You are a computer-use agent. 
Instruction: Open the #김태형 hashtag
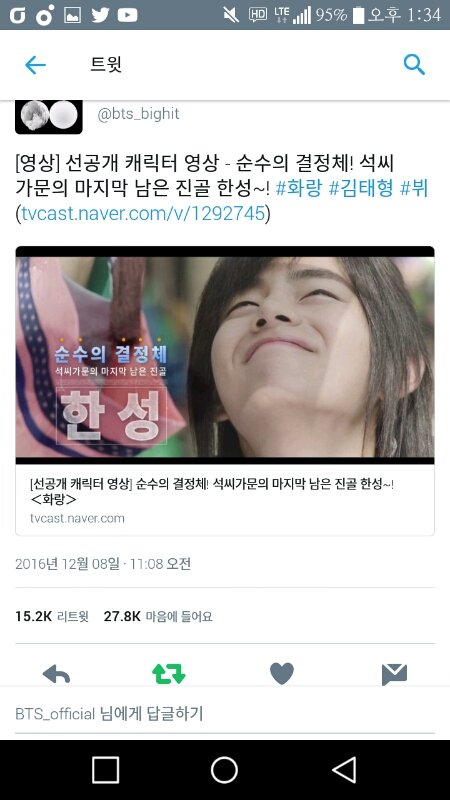pos(361,189)
